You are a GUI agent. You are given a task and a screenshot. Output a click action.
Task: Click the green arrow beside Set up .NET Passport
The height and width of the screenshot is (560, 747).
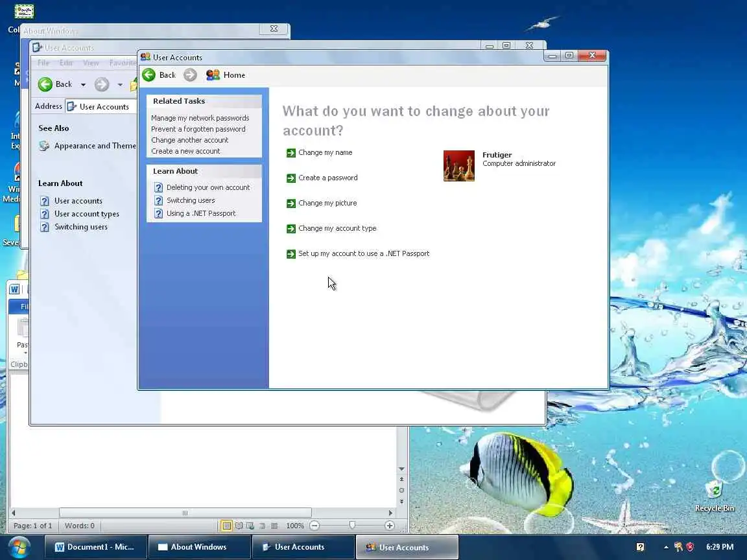[x=290, y=254]
